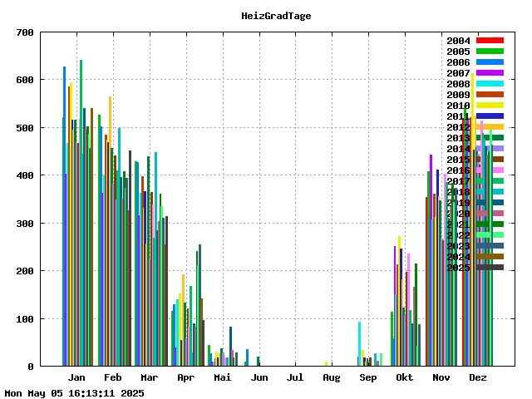Click the Okt month axis label
Image resolution: width=532 pixels, height=399 pixels.
[x=405, y=377]
